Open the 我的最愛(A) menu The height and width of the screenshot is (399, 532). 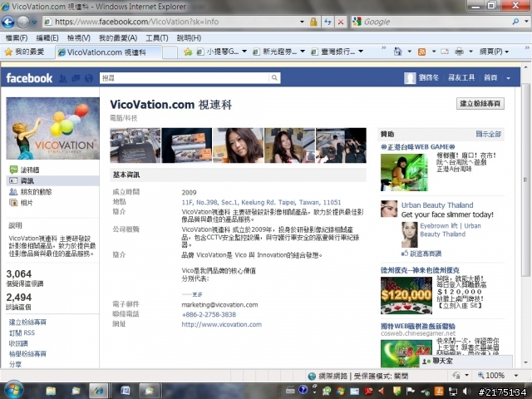pos(118,38)
